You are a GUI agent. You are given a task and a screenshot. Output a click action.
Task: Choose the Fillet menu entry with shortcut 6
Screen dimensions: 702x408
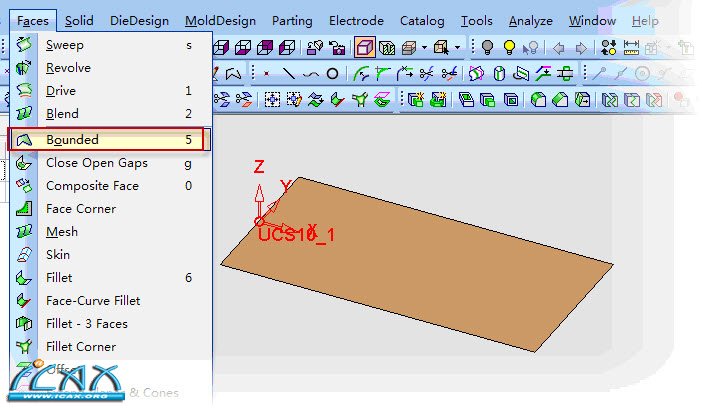(110, 278)
